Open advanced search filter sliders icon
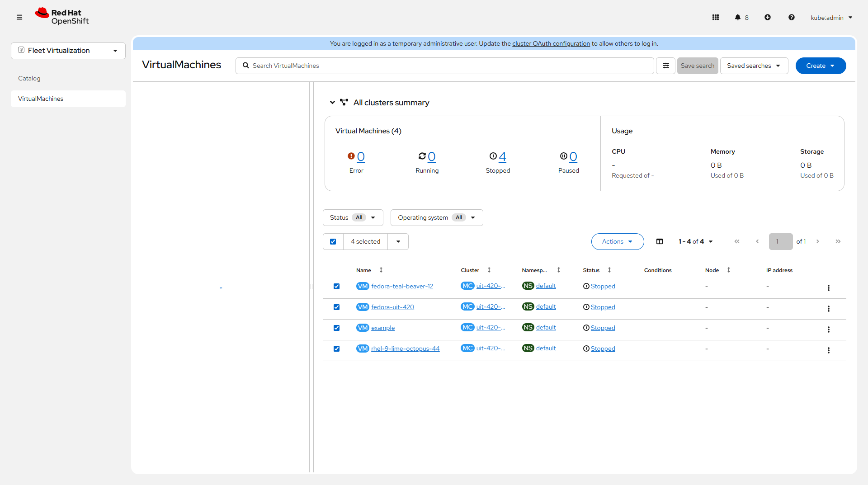868x485 pixels. point(666,66)
